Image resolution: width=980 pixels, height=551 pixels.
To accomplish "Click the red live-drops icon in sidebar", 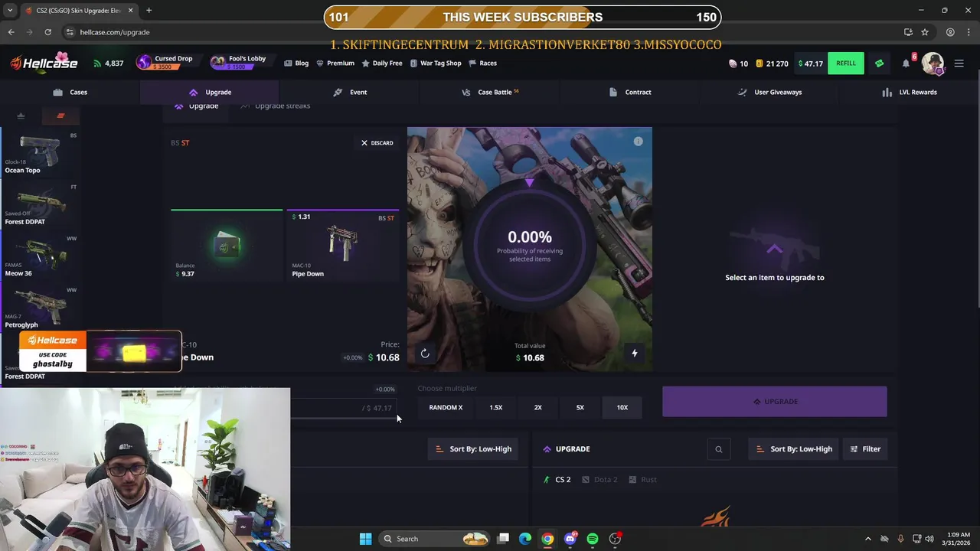I will [x=60, y=116].
